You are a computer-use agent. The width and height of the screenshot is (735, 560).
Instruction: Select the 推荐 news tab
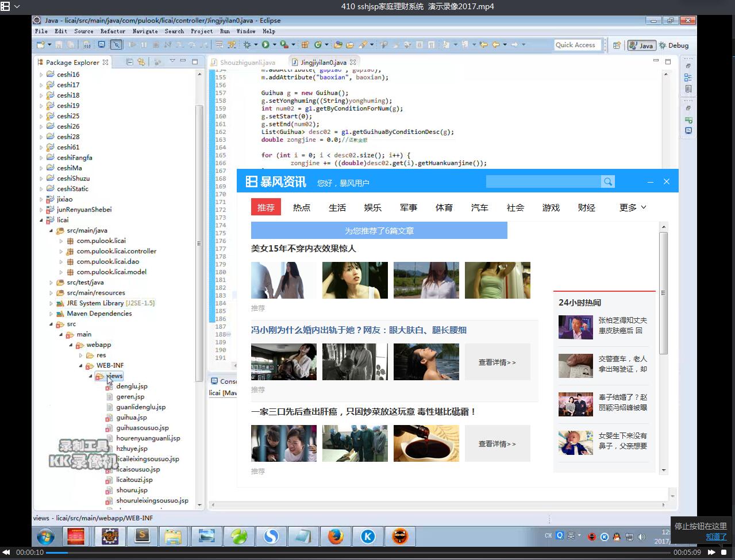[x=266, y=207]
